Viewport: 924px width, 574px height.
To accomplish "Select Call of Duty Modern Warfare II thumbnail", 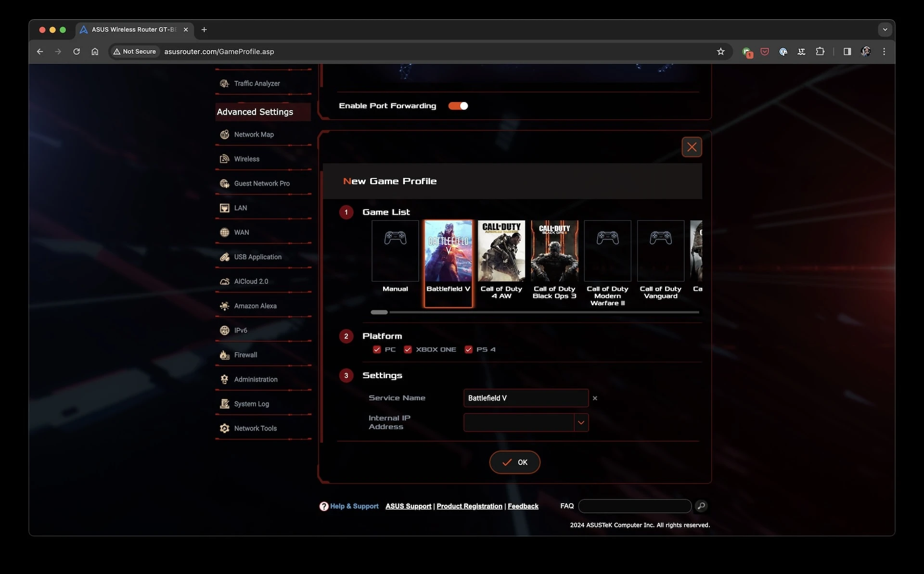I will pyautogui.click(x=607, y=251).
